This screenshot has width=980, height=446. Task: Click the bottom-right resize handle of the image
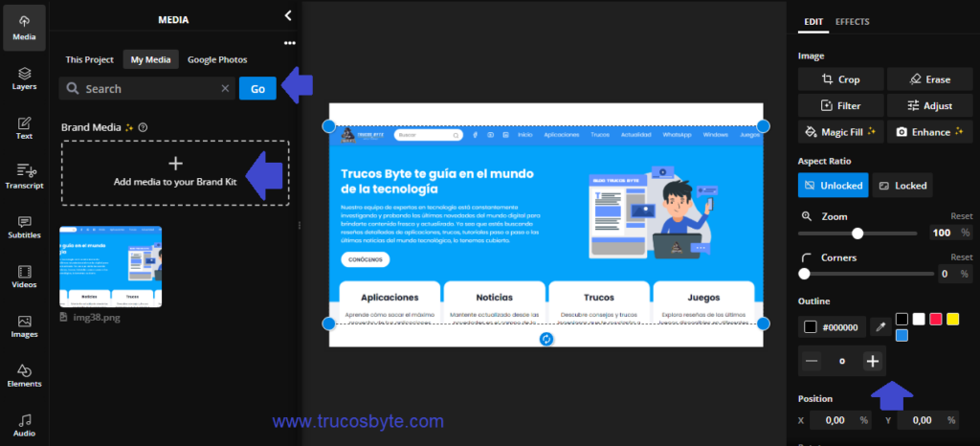click(x=763, y=323)
